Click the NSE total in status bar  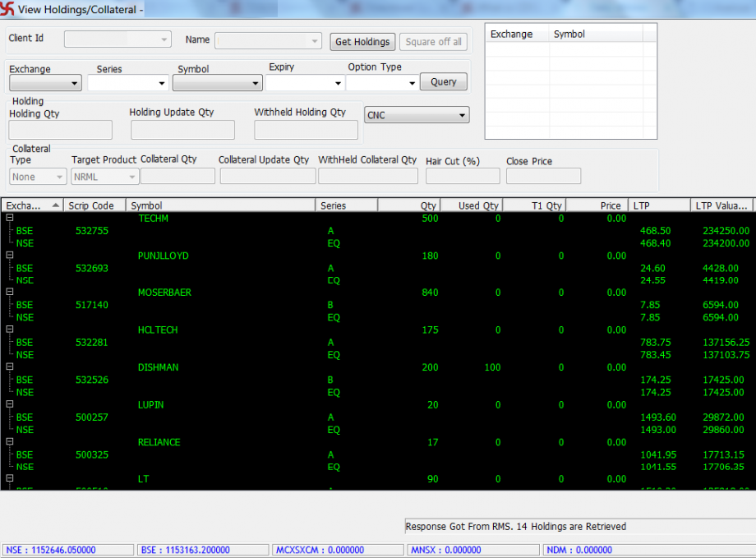click(x=68, y=550)
